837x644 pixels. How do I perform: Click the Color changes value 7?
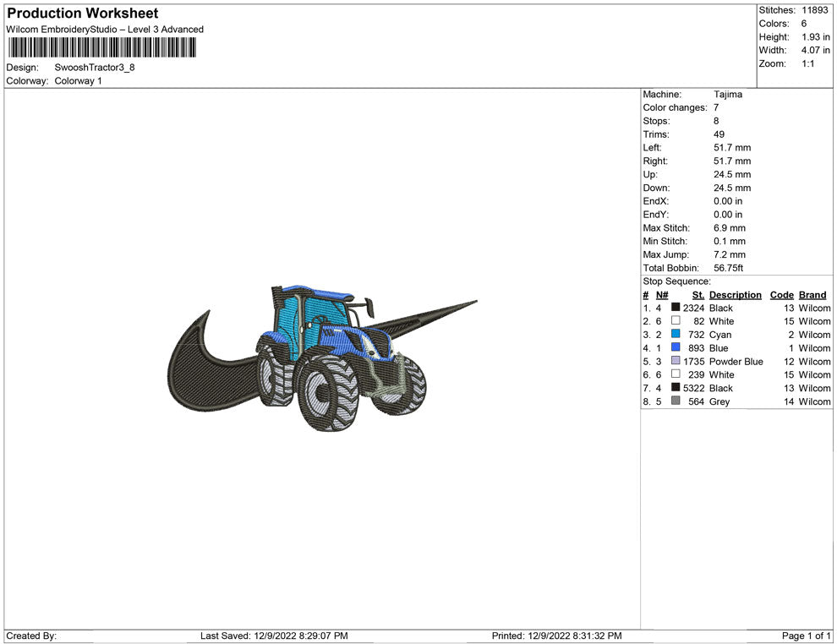tap(716, 107)
